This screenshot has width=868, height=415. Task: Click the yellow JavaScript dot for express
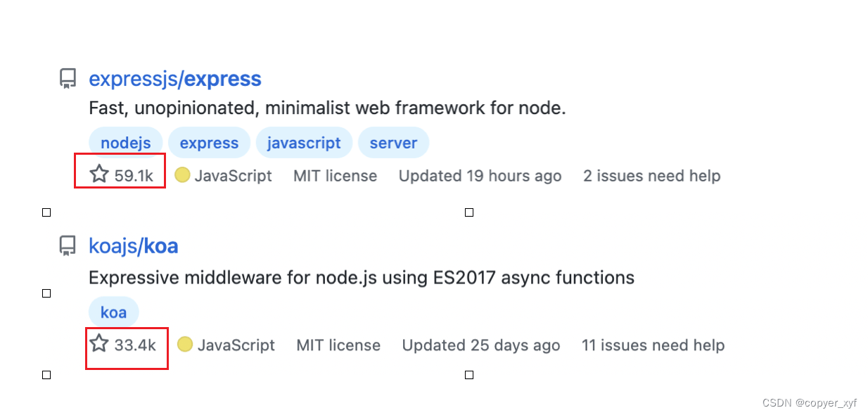182,175
